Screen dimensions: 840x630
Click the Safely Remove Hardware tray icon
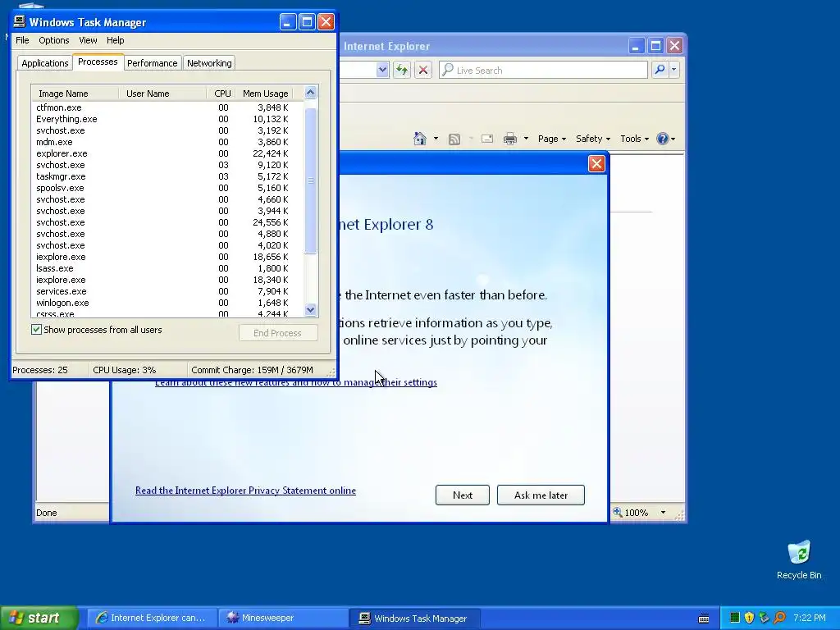coord(764,618)
